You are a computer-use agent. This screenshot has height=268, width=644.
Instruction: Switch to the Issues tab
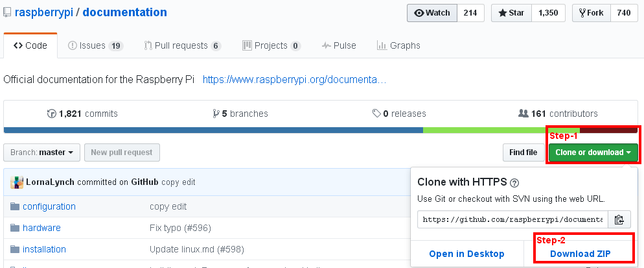pyautogui.click(x=95, y=45)
